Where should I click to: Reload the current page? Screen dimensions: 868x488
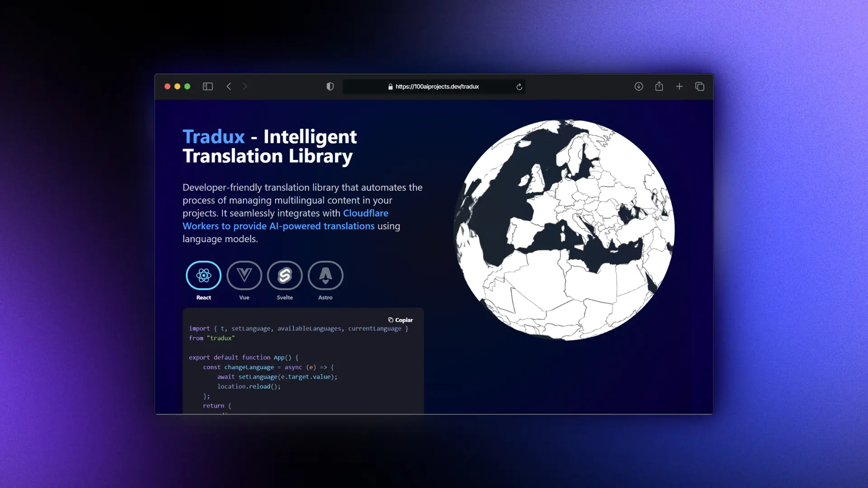tap(519, 87)
